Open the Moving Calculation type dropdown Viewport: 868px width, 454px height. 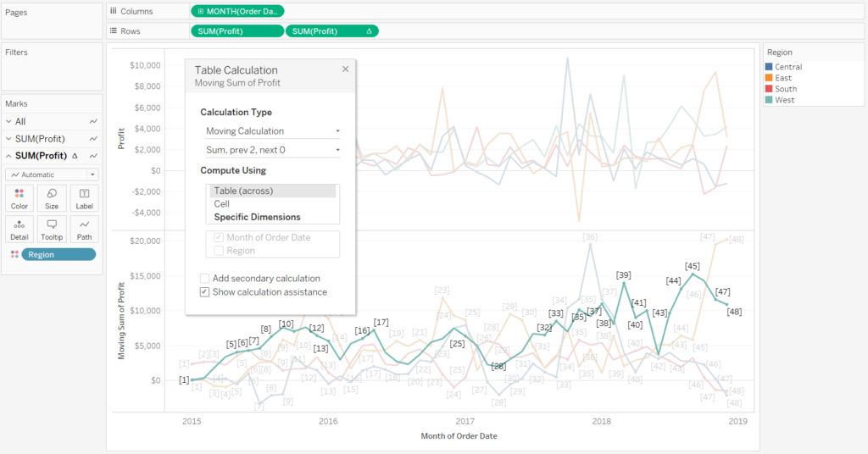pos(272,131)
